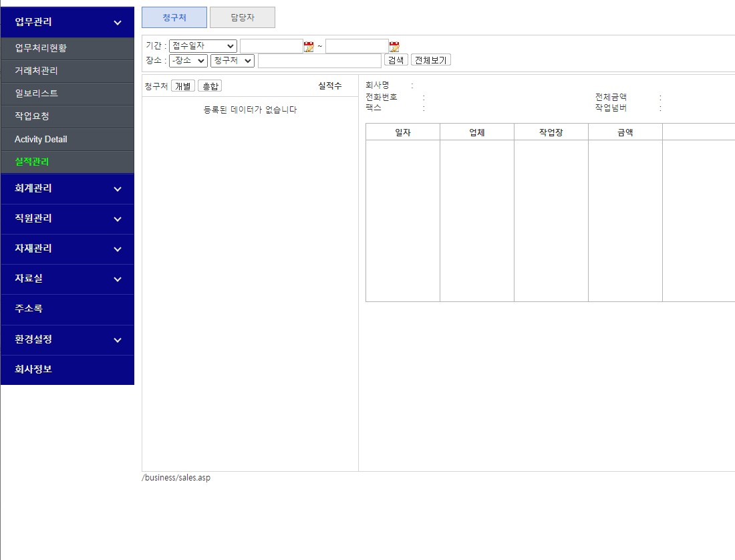Image resolution: width=735 pixels, height=560 pixels.
Task: Click the search keyword text field
Action: [x=319, y=61]
